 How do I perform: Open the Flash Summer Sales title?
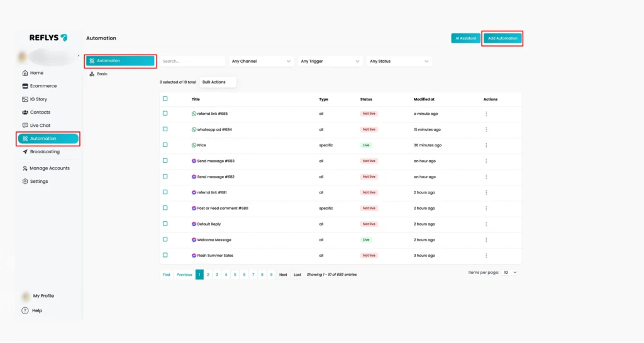(x=215, y=256)
